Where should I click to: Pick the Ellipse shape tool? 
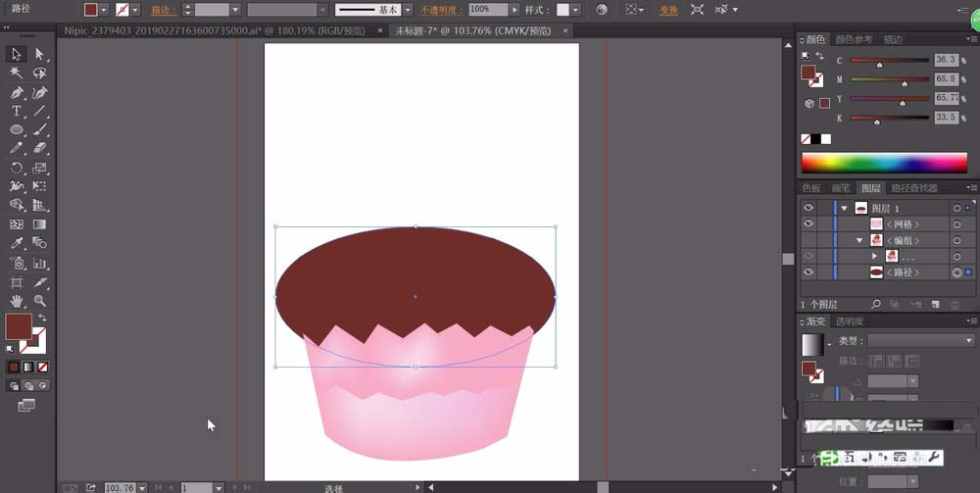click(x=17, y=129)
